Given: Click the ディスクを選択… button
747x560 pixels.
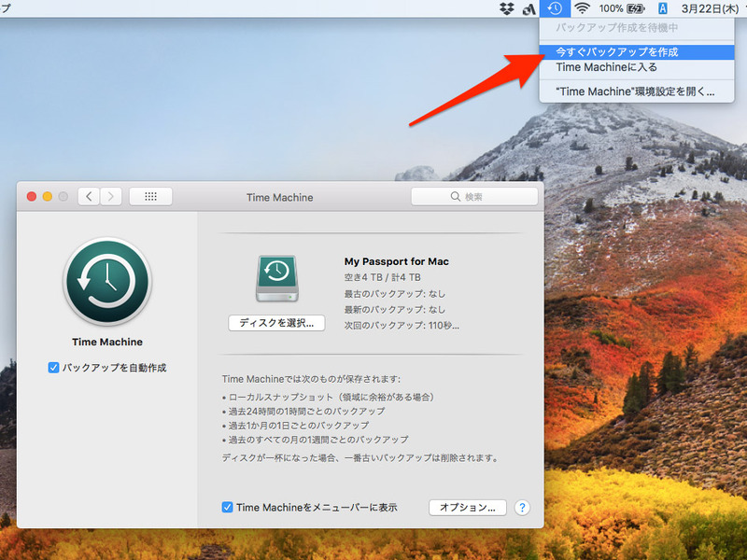Looking at the screenshot, I should pos(276,323).
